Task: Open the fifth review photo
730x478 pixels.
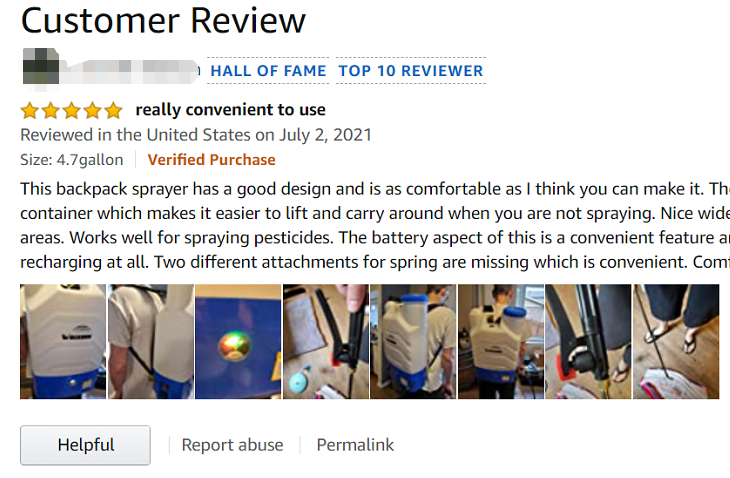Action: point(413,341)
